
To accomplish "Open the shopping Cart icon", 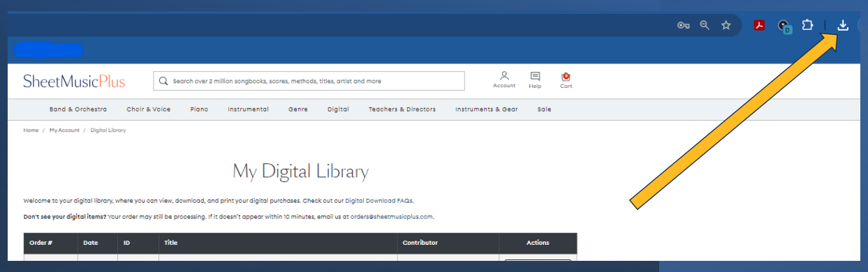I will [x=566, y=80].
